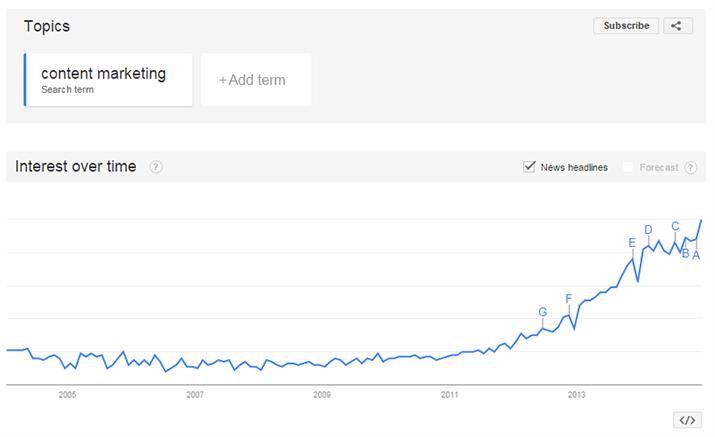
Task: Click the Forecast help question mark
Action: point(690,167)
